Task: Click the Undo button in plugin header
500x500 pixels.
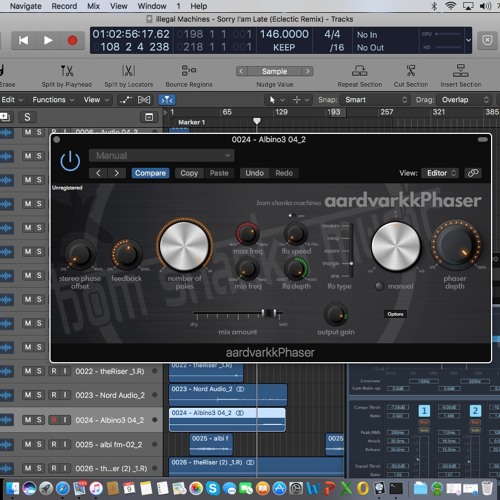Action: 254,173
